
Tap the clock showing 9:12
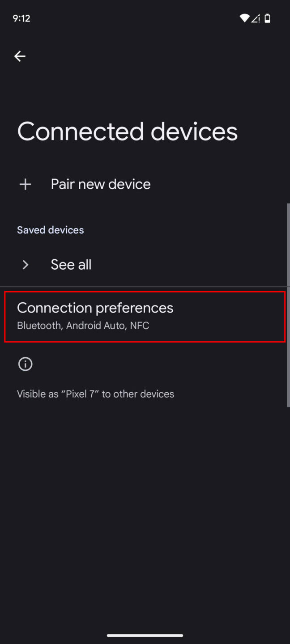(21, 18)
